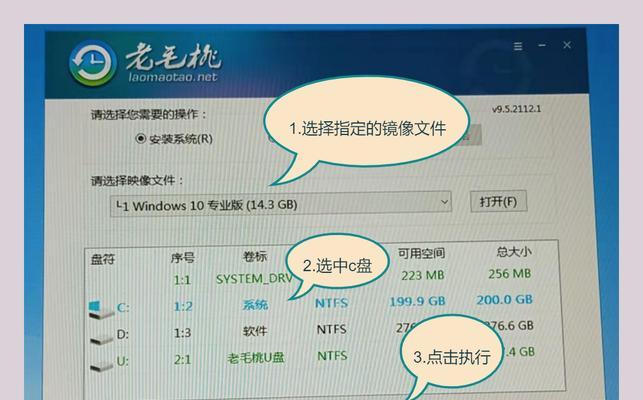
Task: Click the 老毛桃U盘 volume label
Action: point(256,358)
